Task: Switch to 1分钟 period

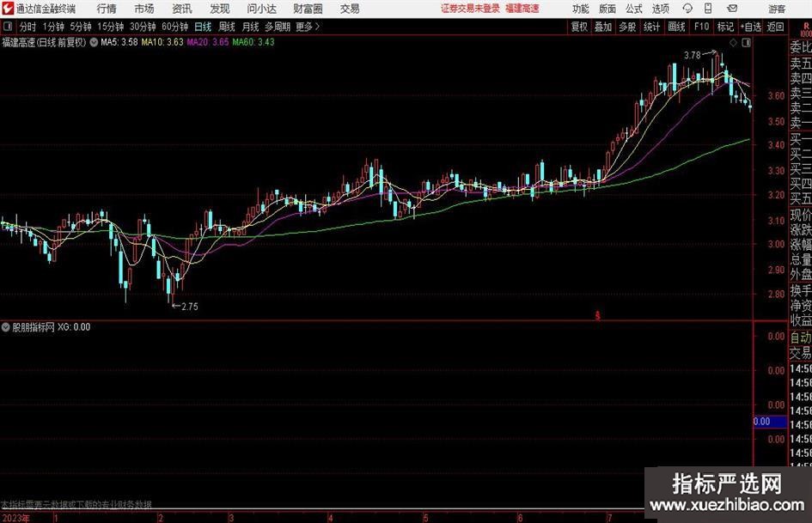Action: (53, 27)
